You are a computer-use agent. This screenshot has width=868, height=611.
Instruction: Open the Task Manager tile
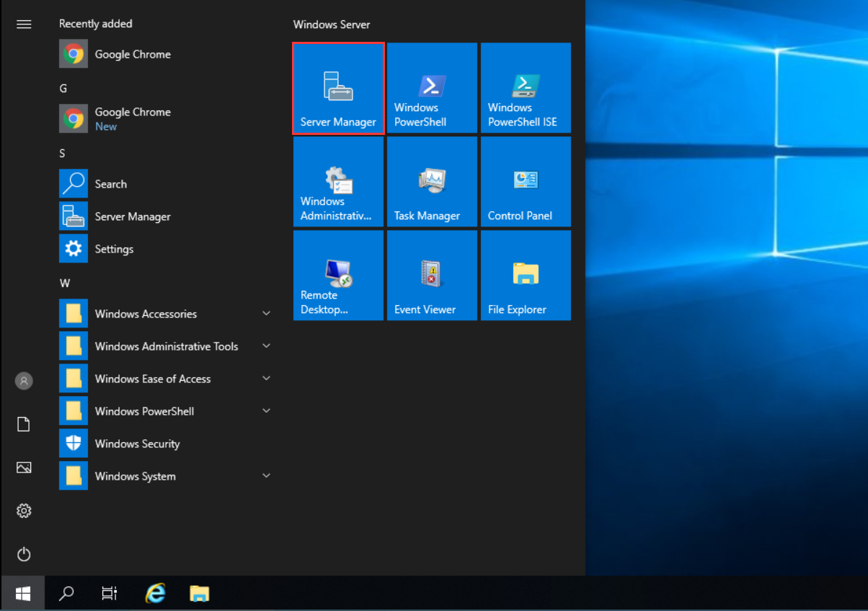point(432,182)
